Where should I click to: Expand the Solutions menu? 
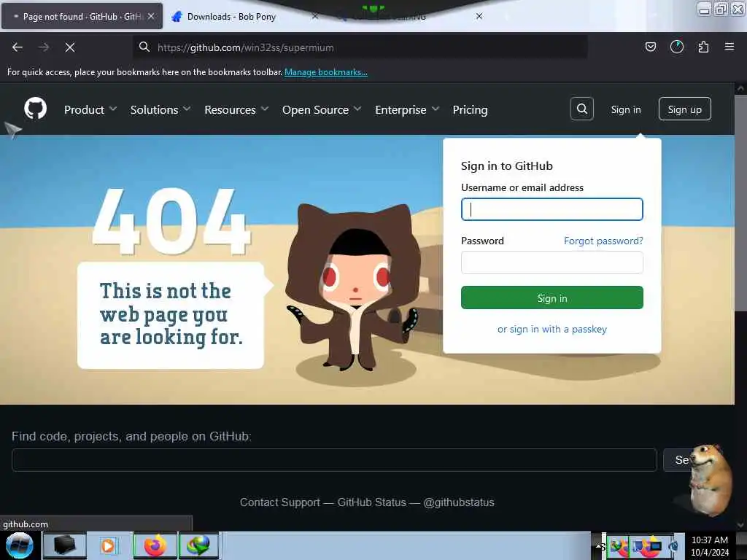[x=160, y=109]
